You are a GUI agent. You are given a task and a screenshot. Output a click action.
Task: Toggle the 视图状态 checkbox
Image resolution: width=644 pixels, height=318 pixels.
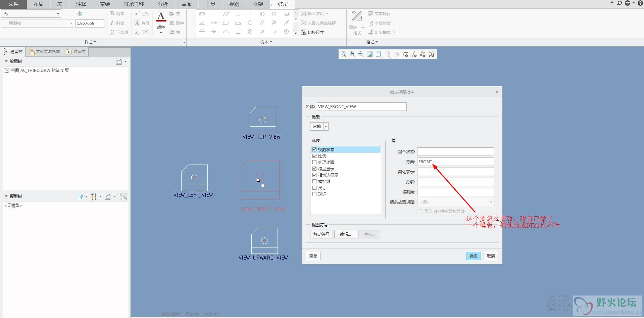coord(314,150)
